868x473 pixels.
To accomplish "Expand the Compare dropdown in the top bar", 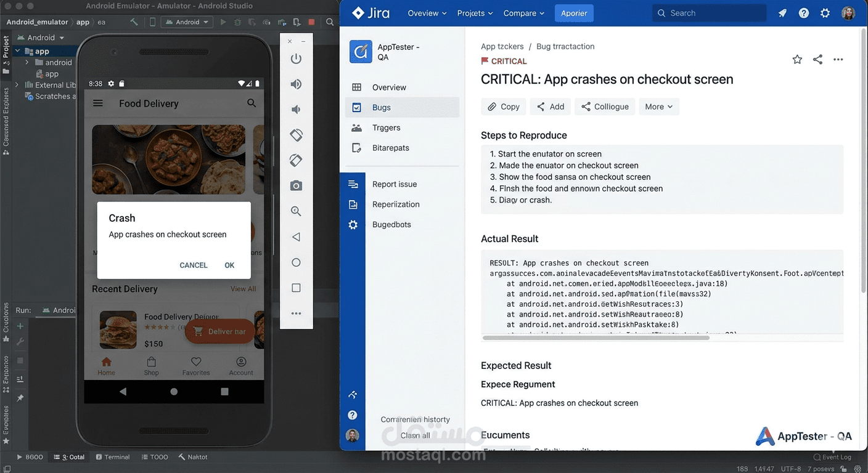I will coord(523,13).
